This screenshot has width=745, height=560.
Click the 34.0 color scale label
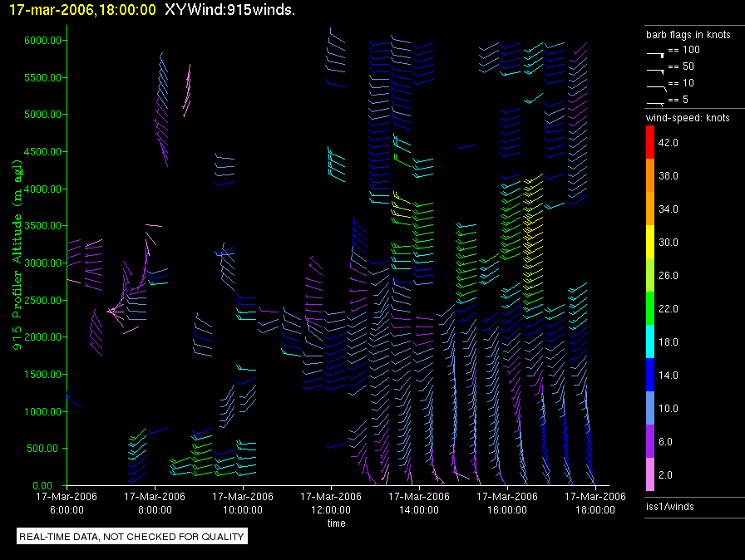pyautogui.click(x=668, y=209)
